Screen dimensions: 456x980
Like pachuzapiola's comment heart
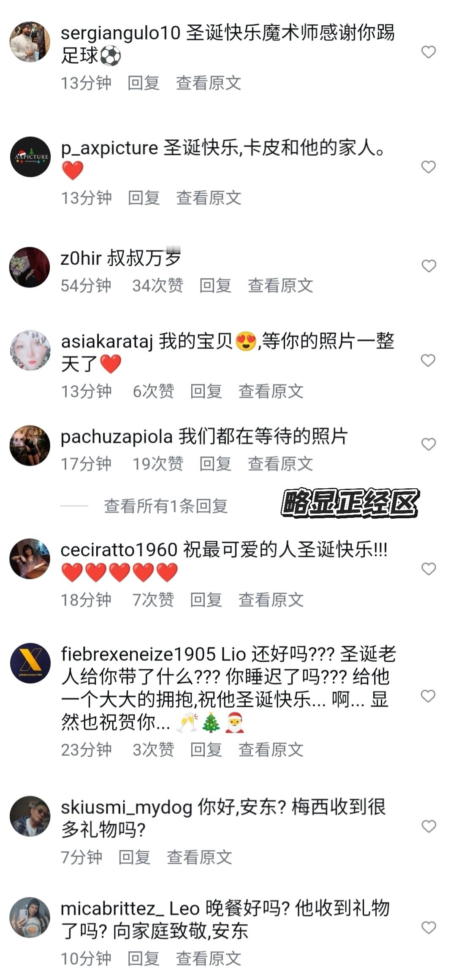tap(429, 444)
